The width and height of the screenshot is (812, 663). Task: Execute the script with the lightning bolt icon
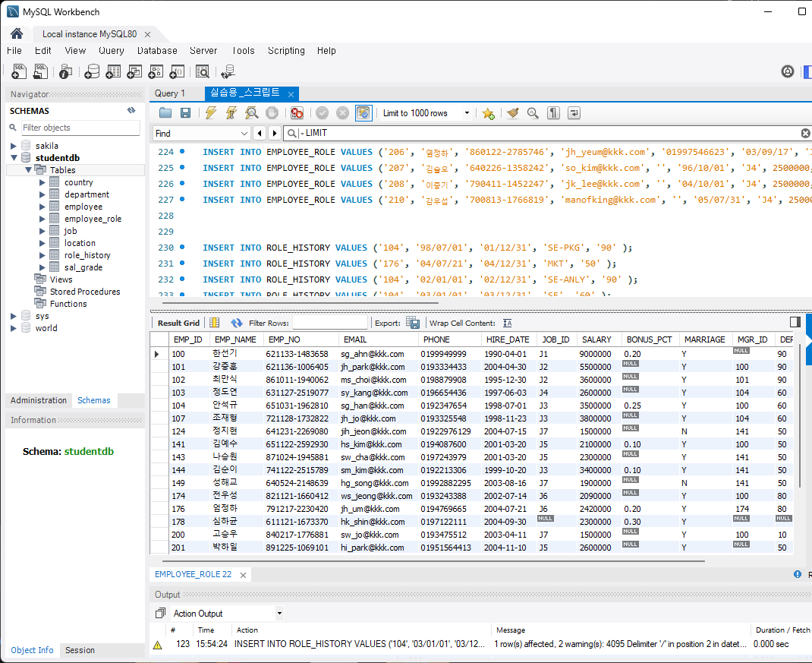(x=211, y=113)
